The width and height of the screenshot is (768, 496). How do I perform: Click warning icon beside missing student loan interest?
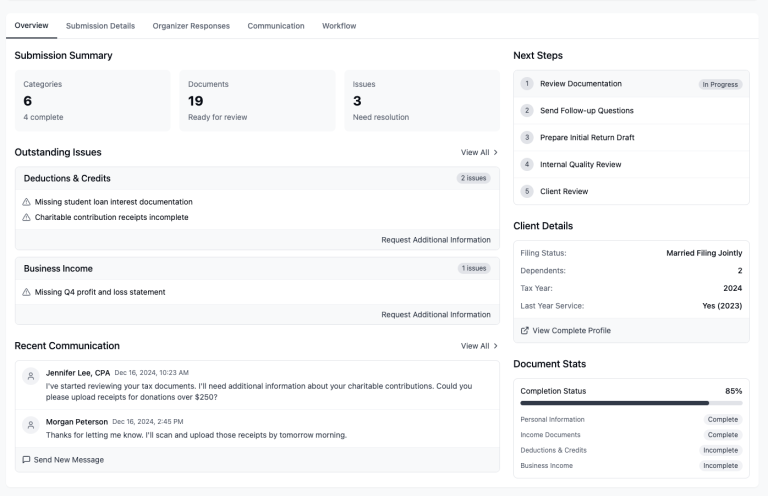(26, 202)
